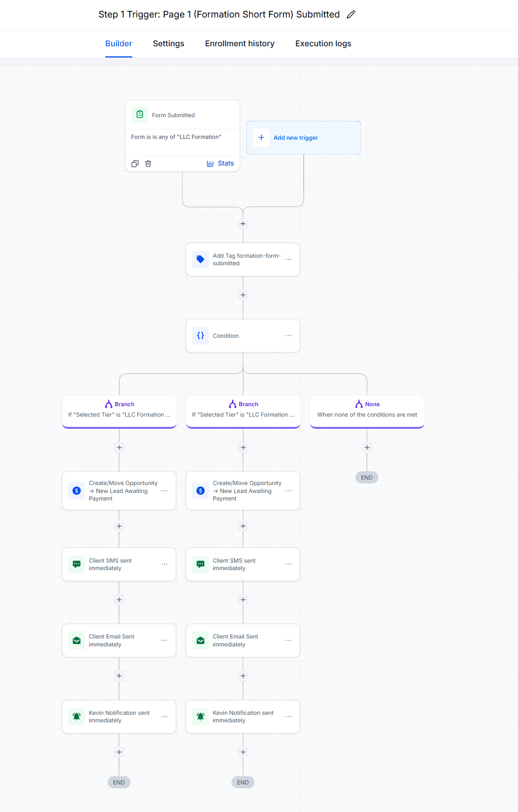Click "Form is is any of" trigger filter text

coord(176,137)
